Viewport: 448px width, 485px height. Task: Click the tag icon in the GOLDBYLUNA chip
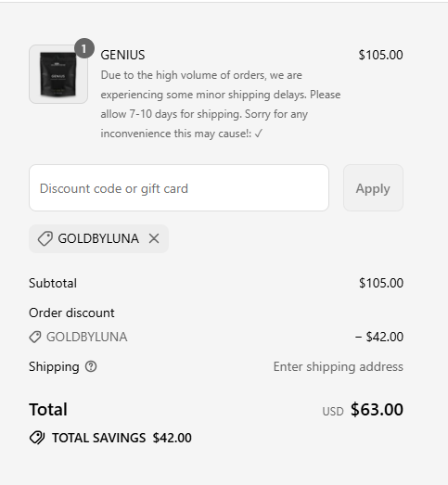[45, 238]
